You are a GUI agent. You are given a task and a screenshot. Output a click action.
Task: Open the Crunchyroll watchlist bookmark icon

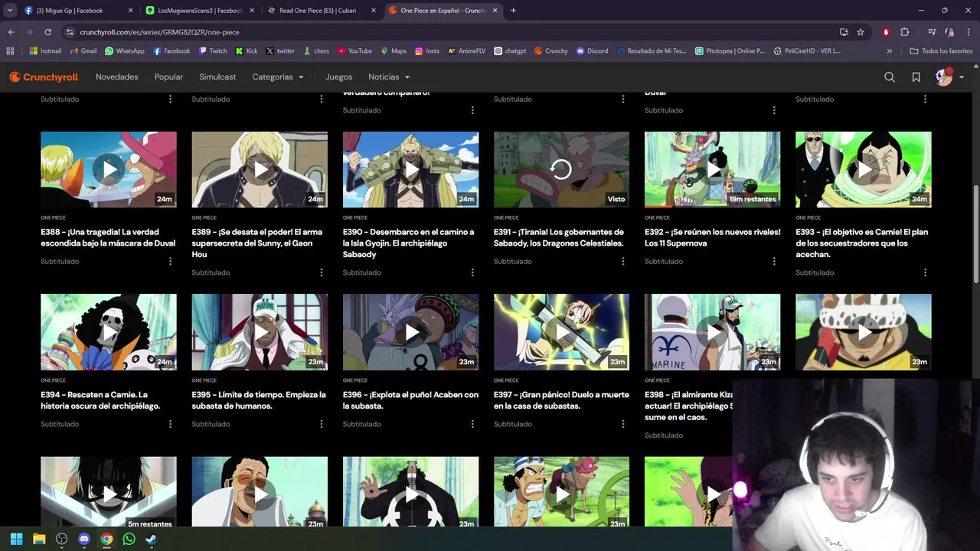tap(916, 77)
